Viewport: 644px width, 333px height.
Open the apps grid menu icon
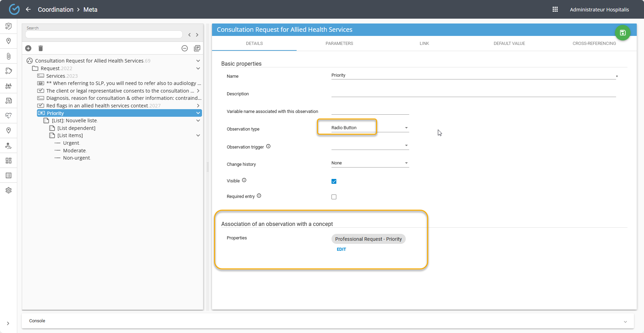555,9
